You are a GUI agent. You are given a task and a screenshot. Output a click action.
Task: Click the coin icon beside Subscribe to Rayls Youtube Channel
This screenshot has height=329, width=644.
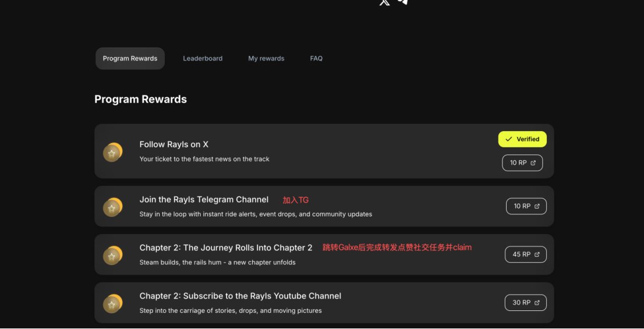(112, 304)
